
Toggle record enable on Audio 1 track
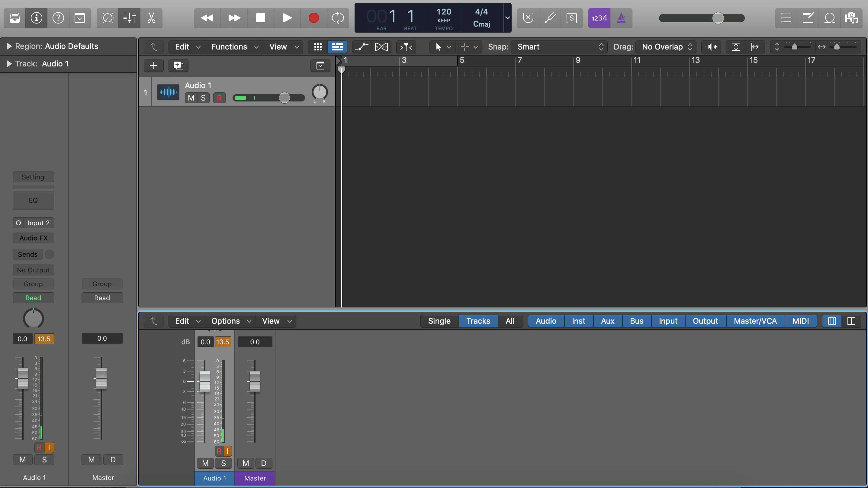(219, 98)
